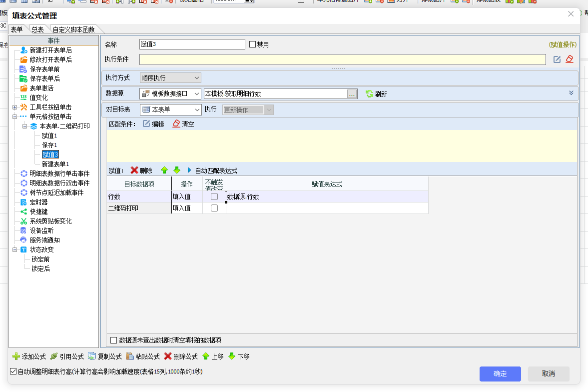This screenshot has height=392, width=588.
Task: Click the edit execution condition pencil icon
Action: tap(557, 59)
